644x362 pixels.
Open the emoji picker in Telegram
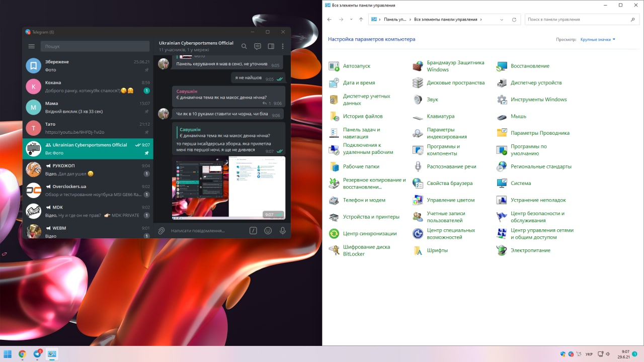tap(268, 231)
